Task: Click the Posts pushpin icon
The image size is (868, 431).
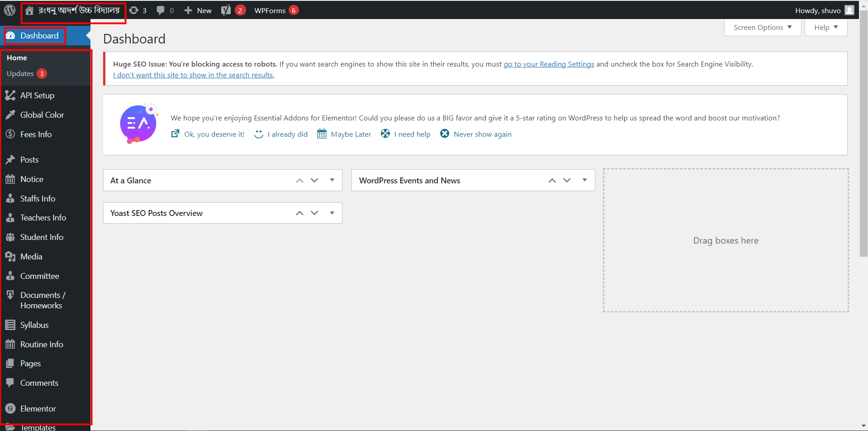Action: 10,159
